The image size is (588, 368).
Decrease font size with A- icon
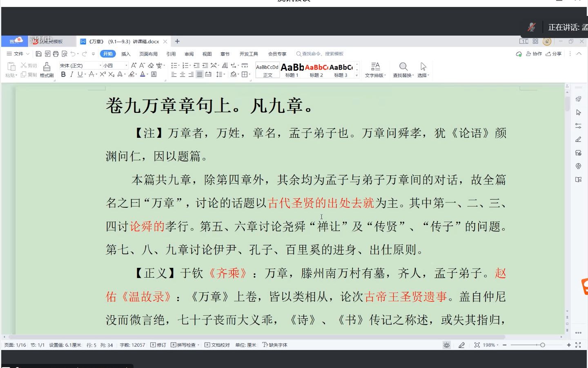[142, 65]
